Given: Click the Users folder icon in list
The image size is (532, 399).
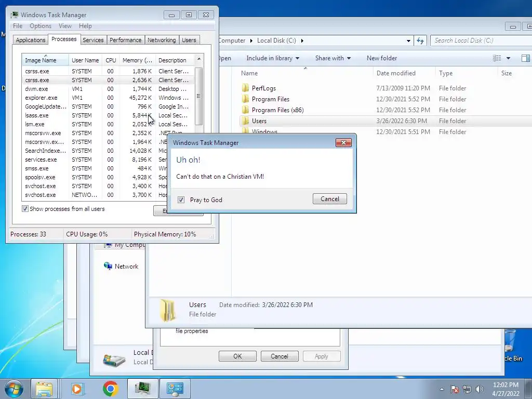Looking at the screenshot, I should (246, 121).
